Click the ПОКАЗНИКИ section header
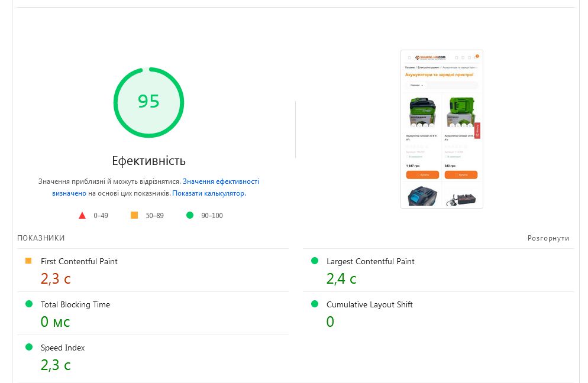Viewport: 588px width, 383px height. (x=41, y=238)
